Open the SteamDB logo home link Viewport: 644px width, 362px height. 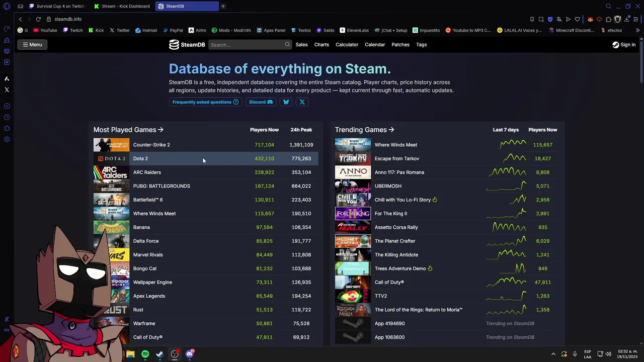point(187,45)
